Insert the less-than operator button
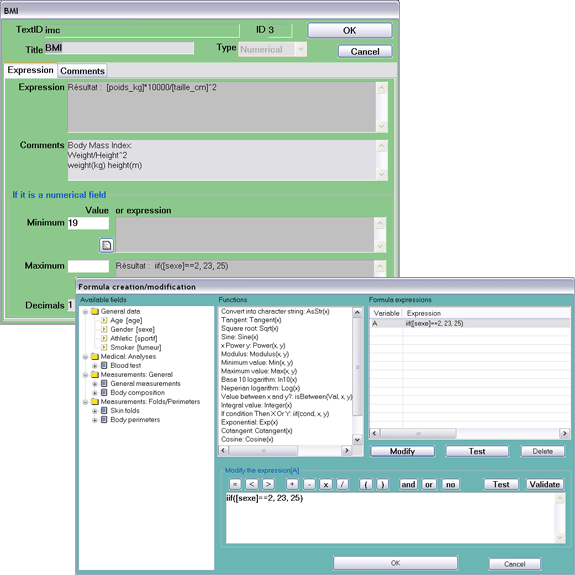Image resolution: width=575 pixels, height=575 pixels. point(252,484)
